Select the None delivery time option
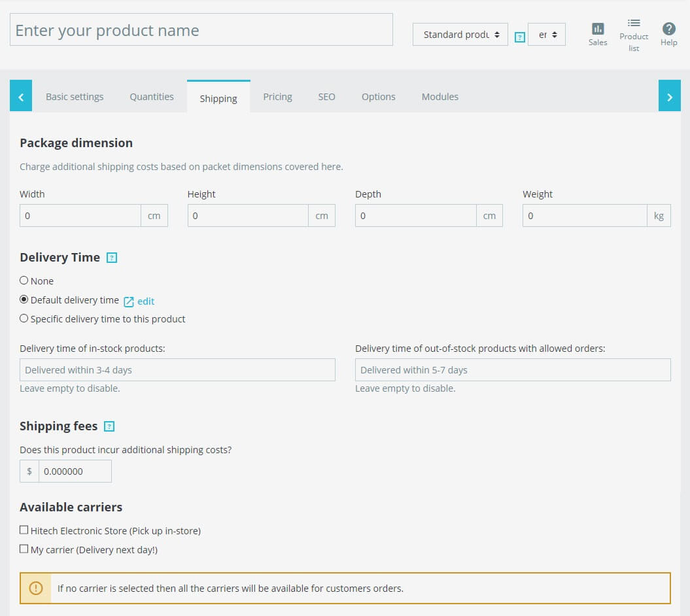This screenshot has width=690, height=616. (x=24, y=280)
